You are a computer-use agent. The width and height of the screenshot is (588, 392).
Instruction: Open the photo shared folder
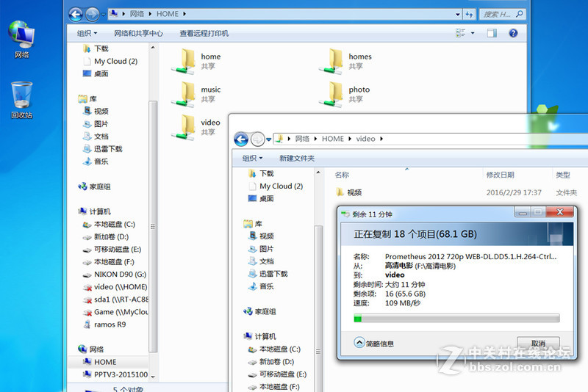tap(345, 94)
